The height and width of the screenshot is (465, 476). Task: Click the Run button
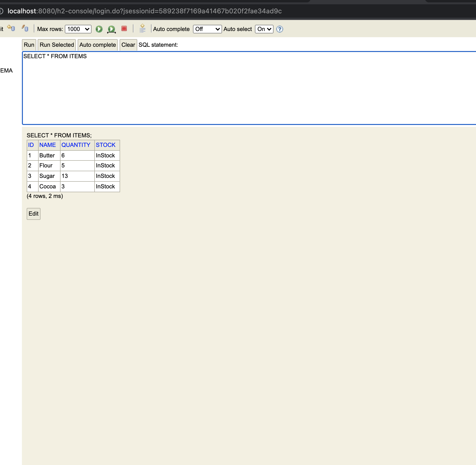click(x=29, y=45)
